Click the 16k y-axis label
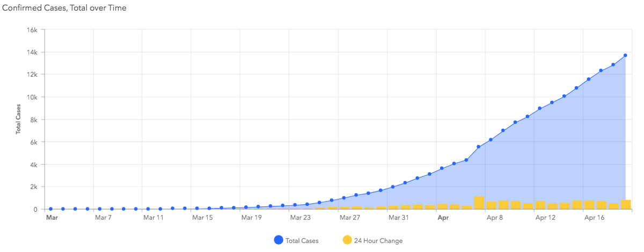 32,30
